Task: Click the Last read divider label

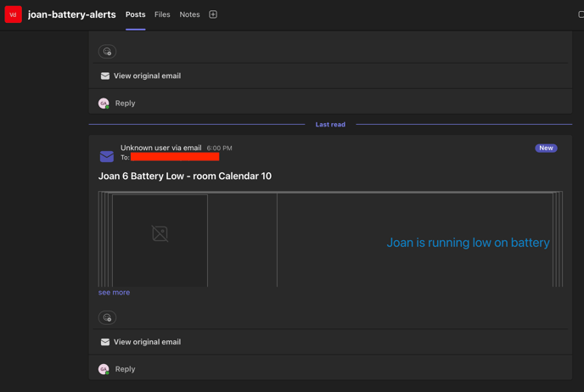Action: [330, 125]
